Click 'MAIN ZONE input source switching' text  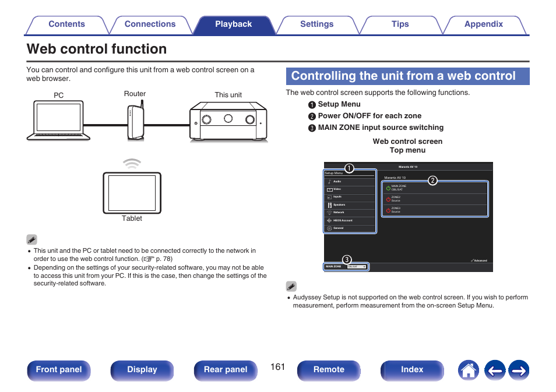381,128
